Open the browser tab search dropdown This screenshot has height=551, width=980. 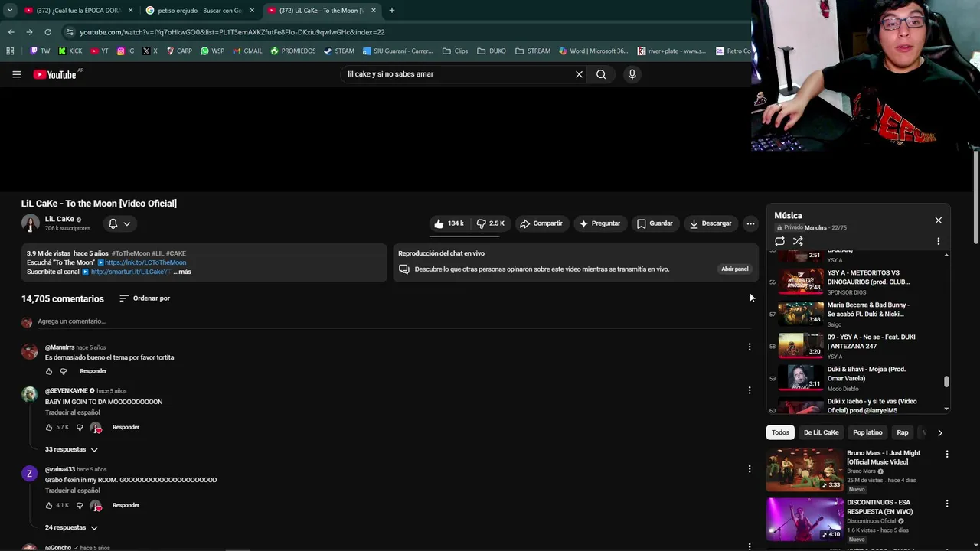pyautogui.click(x=10, y=11)
